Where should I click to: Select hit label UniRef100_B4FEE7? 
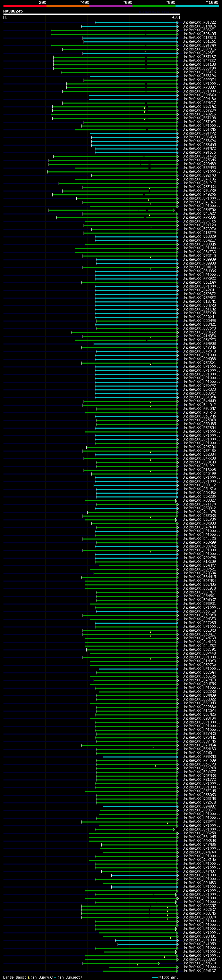click(199, 60)
